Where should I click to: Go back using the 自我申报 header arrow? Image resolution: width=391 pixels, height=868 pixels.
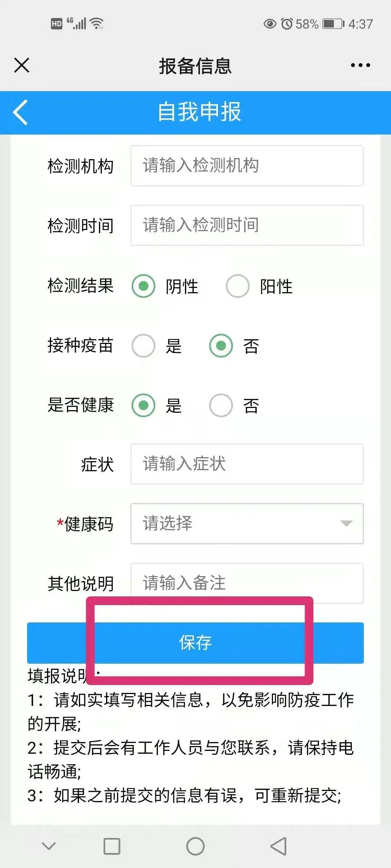click(21, 112)
